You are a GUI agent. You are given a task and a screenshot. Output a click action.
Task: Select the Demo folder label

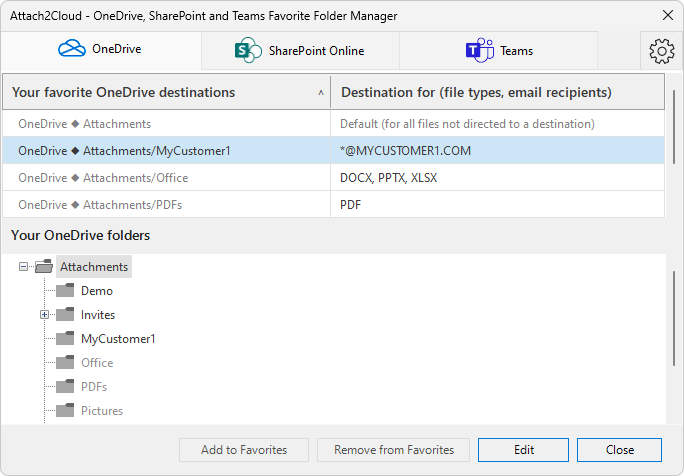coord(97,291)
